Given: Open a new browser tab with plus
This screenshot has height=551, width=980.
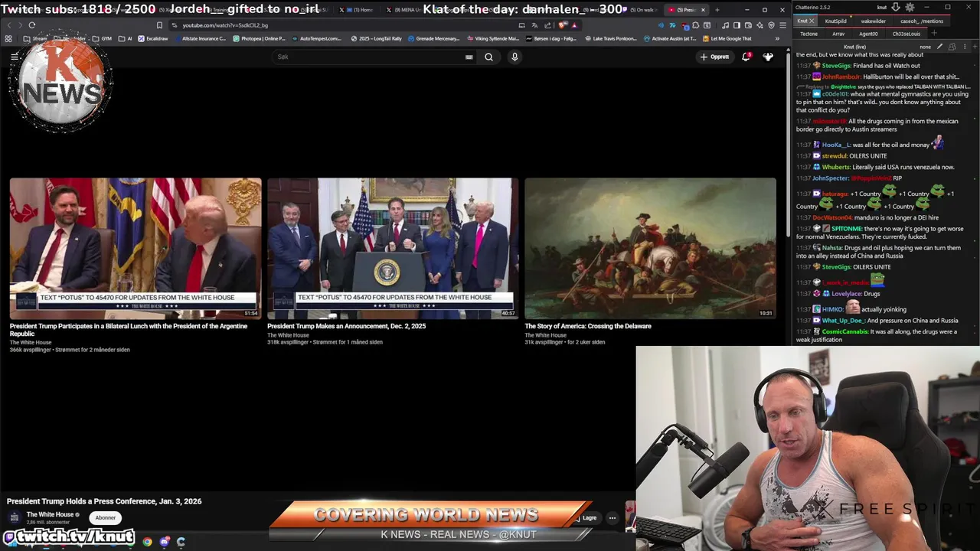Looking at the screenshot, I should (717, 10).
